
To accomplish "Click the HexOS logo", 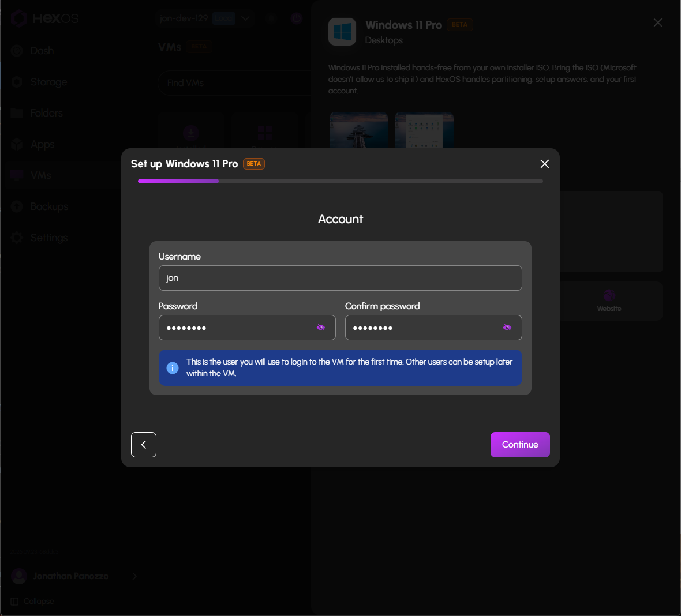I will tap(45, 18).
